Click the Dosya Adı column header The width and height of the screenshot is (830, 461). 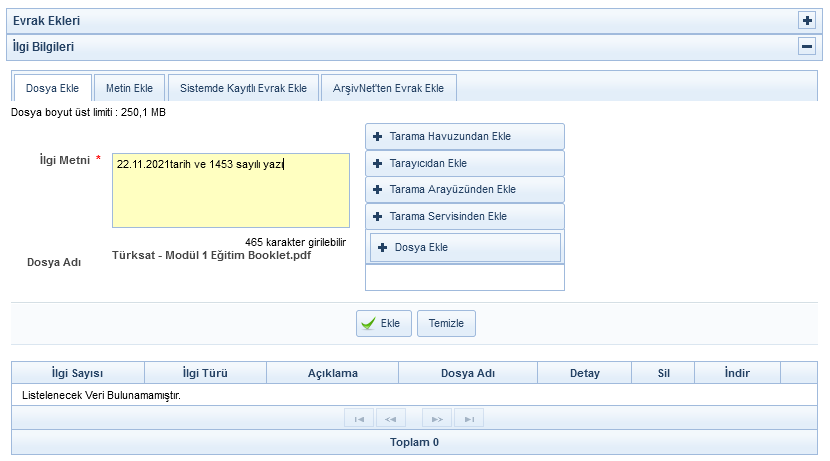pos(467,373)
